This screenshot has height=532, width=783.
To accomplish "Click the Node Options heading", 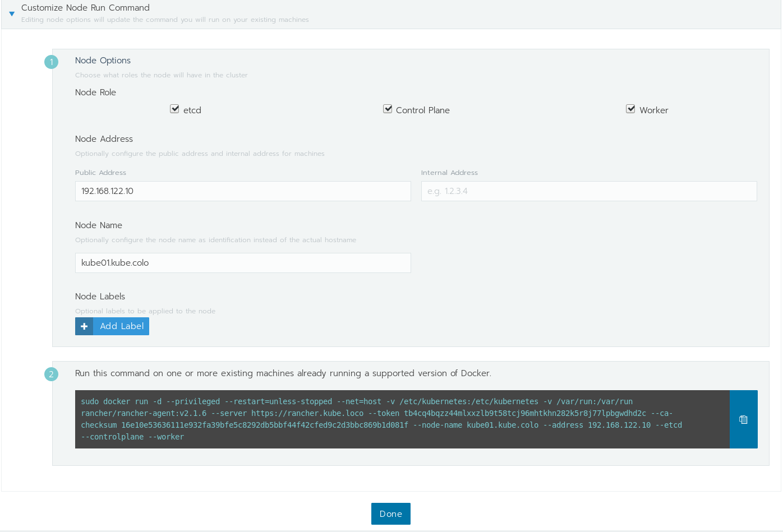I will click(x=103, y=61).
